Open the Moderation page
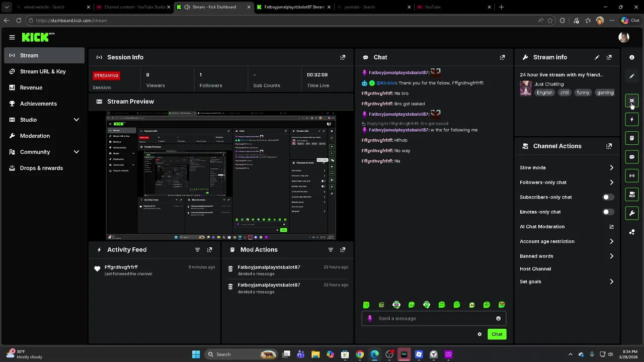Screen dimensions: 644x362 [x=44, y=136]
